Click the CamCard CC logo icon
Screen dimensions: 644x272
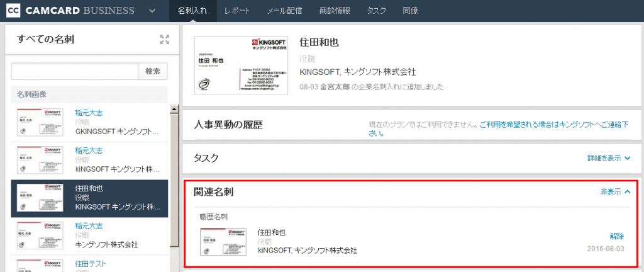tap(14, 11)
